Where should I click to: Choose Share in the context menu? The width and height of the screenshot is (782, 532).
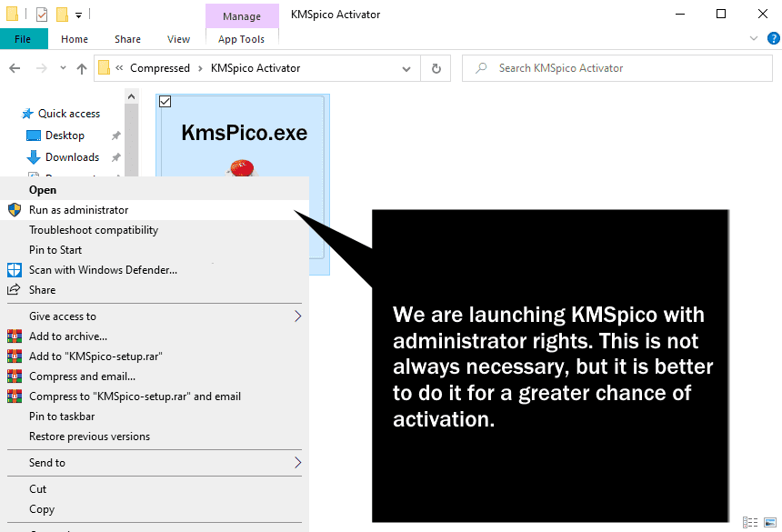pos(155,290)
